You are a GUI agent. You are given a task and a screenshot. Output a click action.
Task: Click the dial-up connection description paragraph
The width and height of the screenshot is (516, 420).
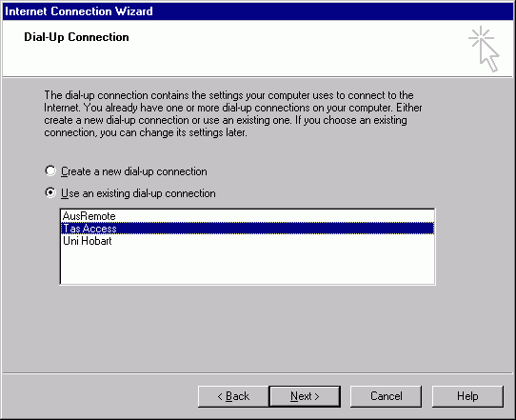233,114
